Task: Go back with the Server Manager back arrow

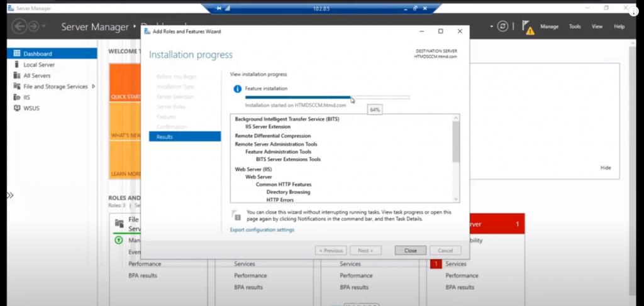Action: point(19,26)
